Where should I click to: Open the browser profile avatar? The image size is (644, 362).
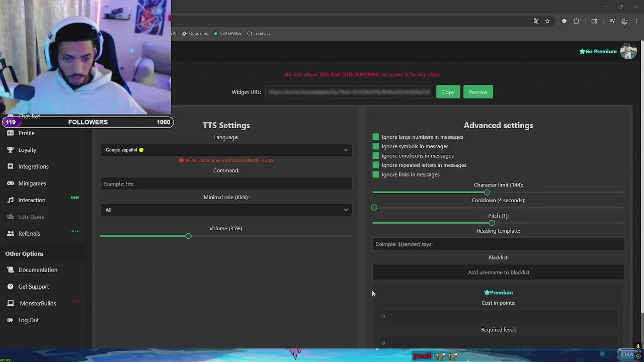[624, 21]
